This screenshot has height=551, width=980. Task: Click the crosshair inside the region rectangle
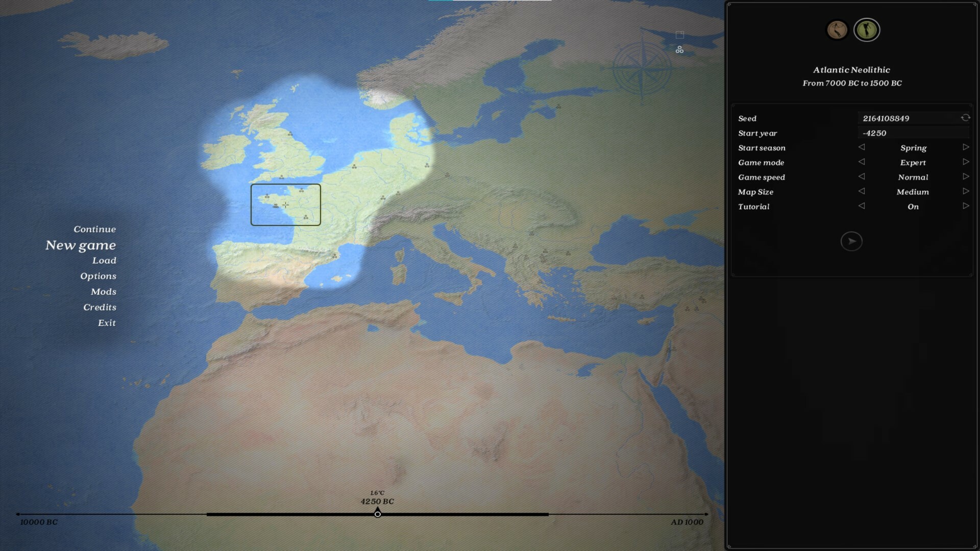click(285, 205)
